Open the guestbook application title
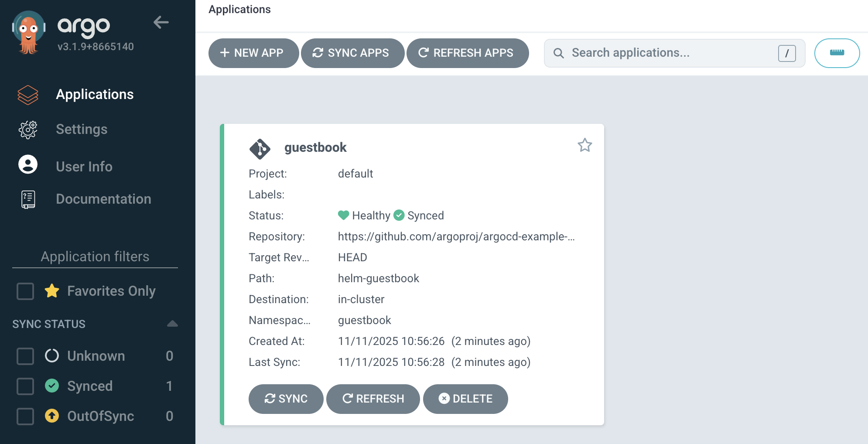This screenshot has height=444, width=868. [315, 147]
